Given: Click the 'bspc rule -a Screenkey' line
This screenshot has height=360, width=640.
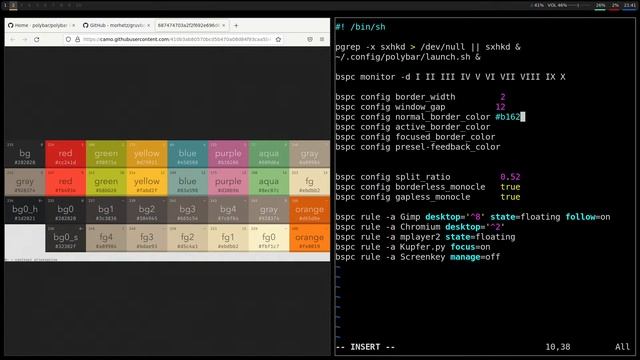Looking at the screenshot, I should (x=418, y=257).
